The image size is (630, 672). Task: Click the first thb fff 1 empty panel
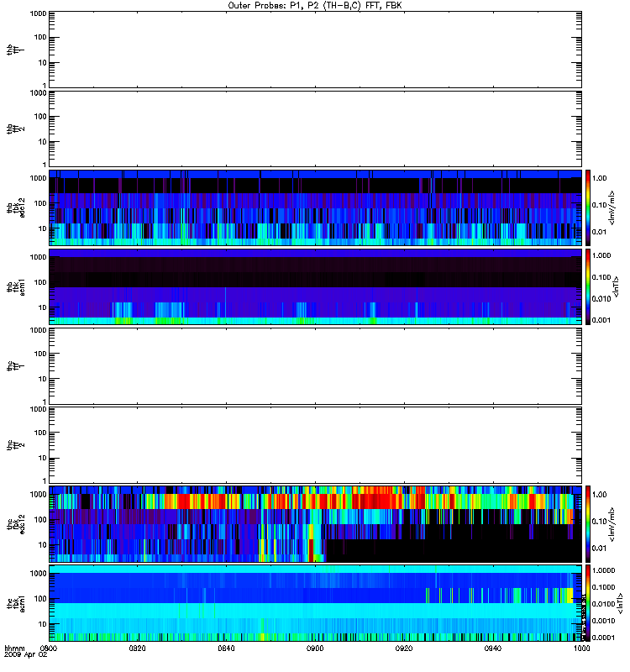click(315, 50)
